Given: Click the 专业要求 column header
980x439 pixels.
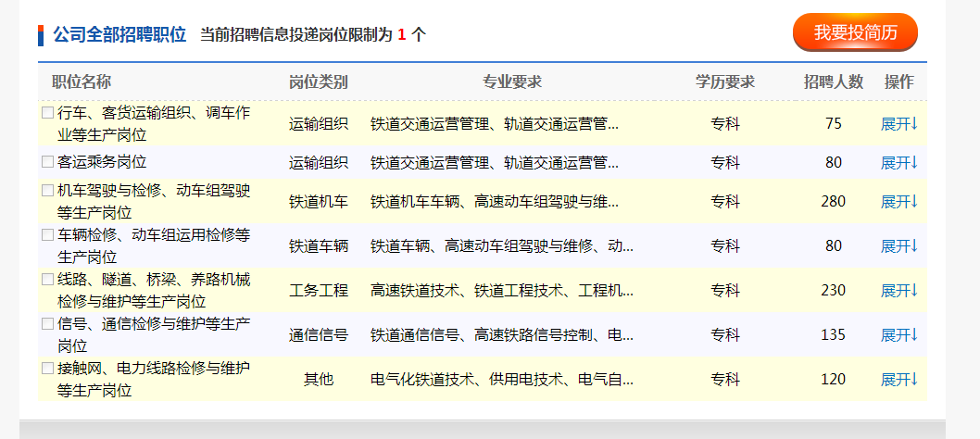Looking at the screenshot, I should click(x=511, y=82).
